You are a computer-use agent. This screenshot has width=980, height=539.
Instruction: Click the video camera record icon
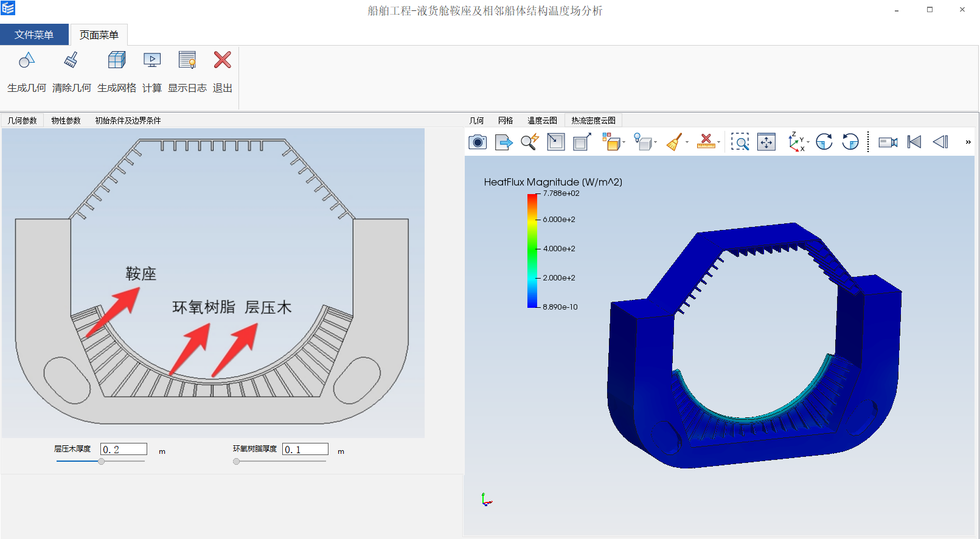pyautogui.click(x=888, y=142)
